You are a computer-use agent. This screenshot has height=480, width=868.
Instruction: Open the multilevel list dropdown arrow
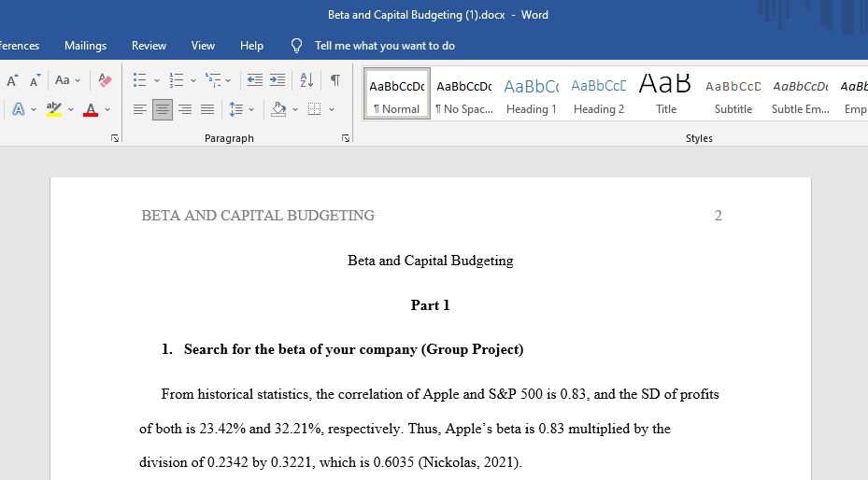228,80
